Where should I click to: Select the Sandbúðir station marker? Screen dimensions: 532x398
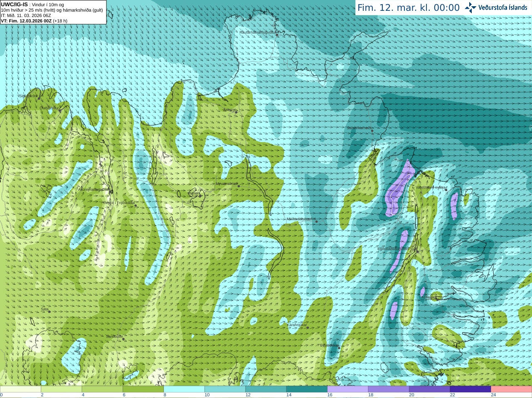click(x=123, y=339)
